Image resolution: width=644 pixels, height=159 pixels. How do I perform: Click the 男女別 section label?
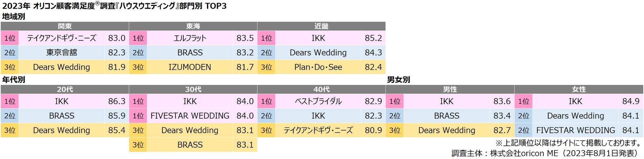(x=398, y=79)
